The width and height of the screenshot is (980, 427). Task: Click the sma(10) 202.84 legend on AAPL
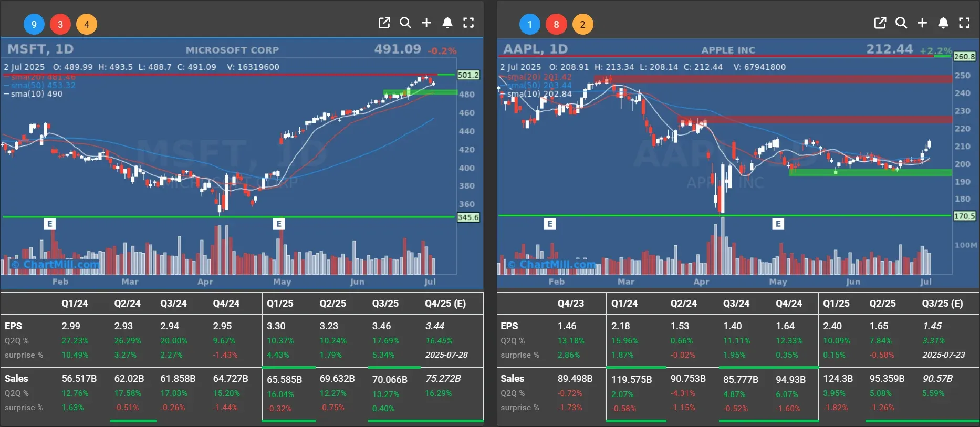point(536,94)
